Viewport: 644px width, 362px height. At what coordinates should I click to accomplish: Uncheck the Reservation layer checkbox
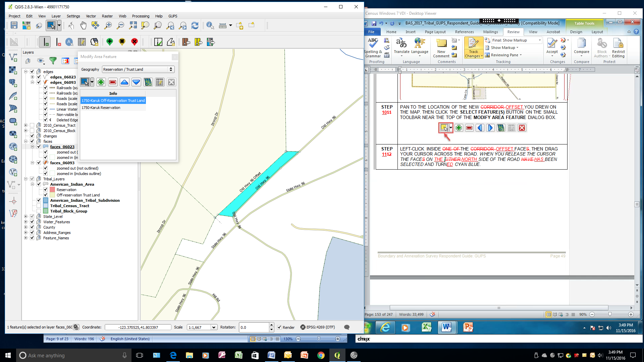[x=46, y=190]
